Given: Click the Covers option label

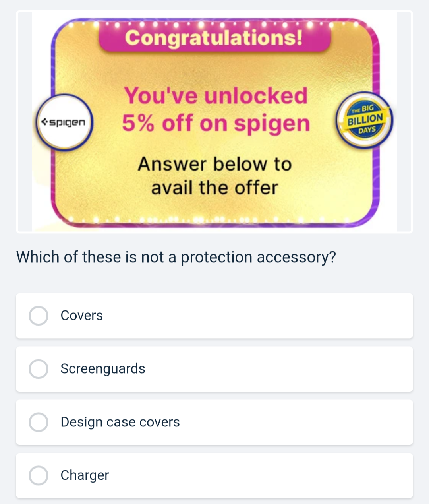Looking at the screenshot, I should coord(81,316).
